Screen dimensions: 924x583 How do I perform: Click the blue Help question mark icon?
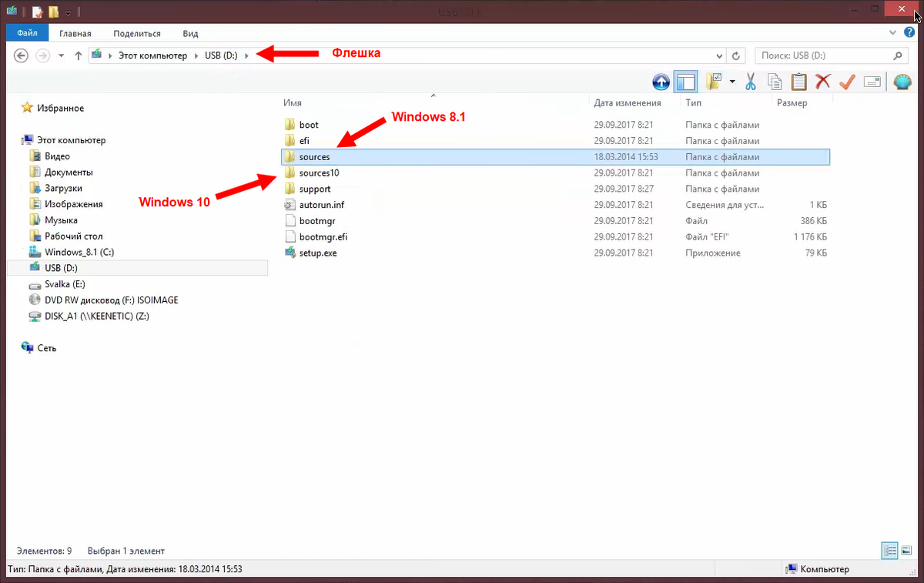point(909,33)
